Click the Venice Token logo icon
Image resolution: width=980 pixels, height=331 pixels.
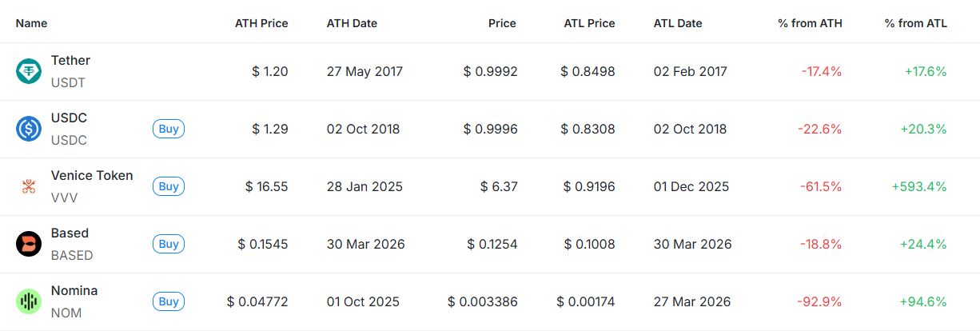(29, 186)
